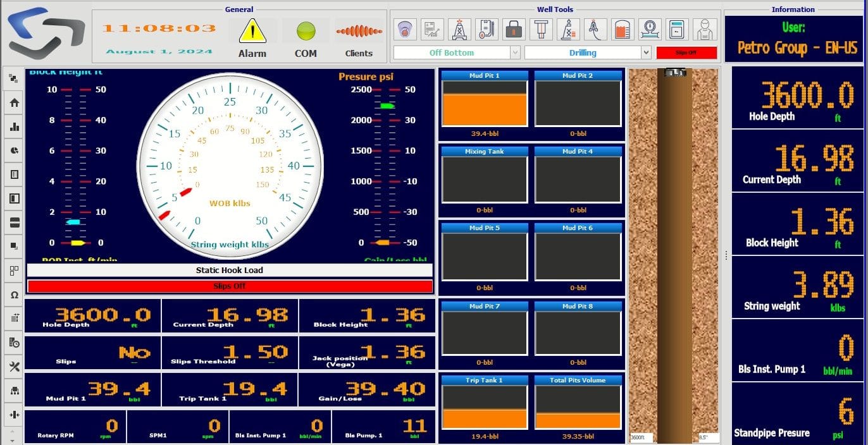Open the Drilling mode dropdown
The width and height of the screenshot is (868, 445).
click(588, 52)
